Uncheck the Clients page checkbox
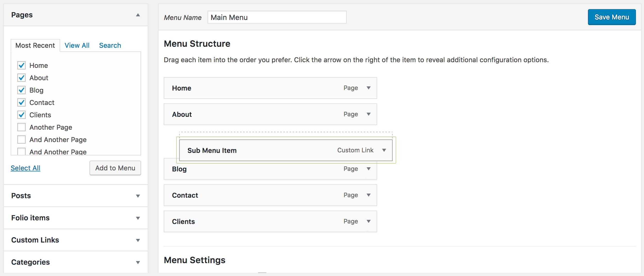The image size is (644, 276). [21, 115]
